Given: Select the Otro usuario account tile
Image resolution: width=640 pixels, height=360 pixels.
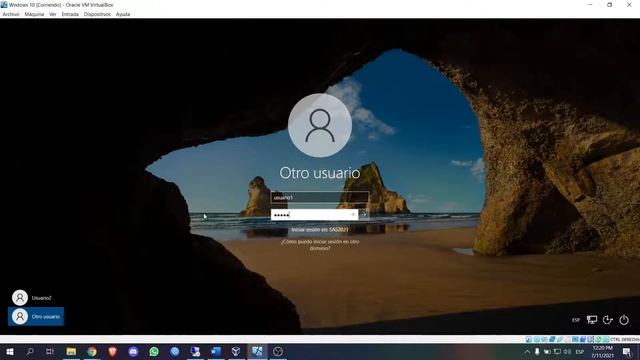Looking at the screenshot, I should coord(36,316).
